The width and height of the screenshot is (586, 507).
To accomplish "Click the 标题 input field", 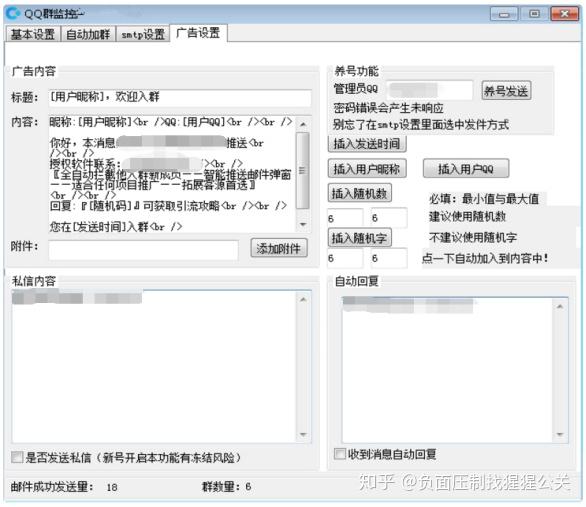I will point(180,98).
